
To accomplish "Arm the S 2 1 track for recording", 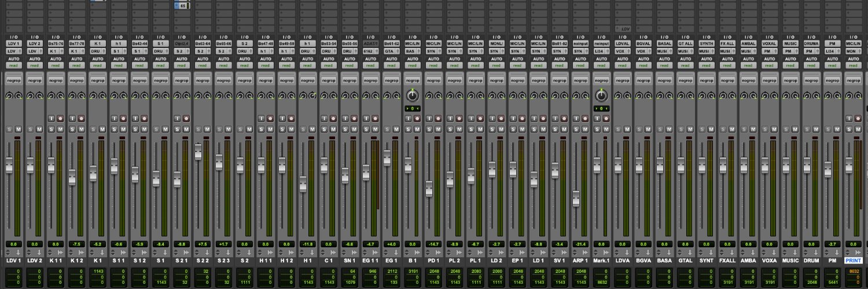I will click(185, 118).
